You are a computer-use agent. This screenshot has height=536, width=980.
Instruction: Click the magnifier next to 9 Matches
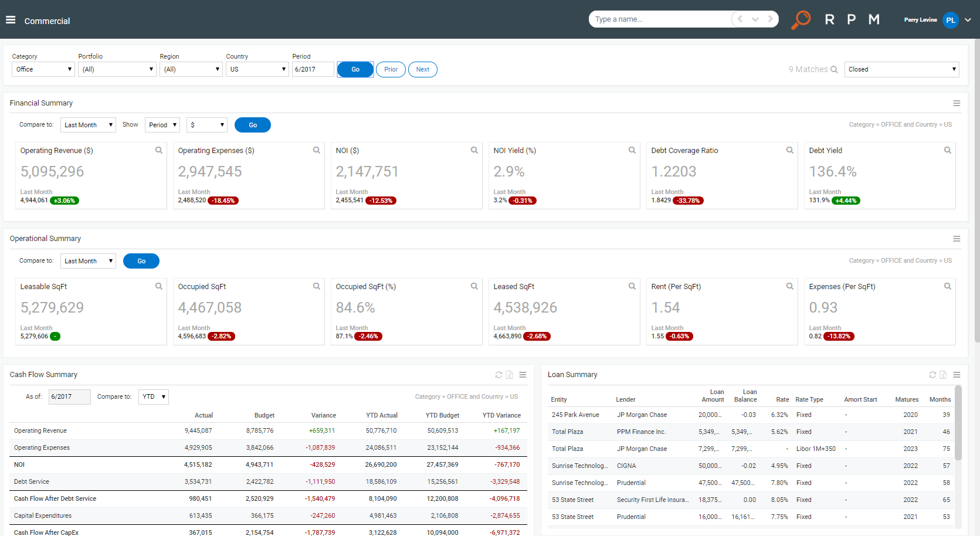[x=834, y=69]
